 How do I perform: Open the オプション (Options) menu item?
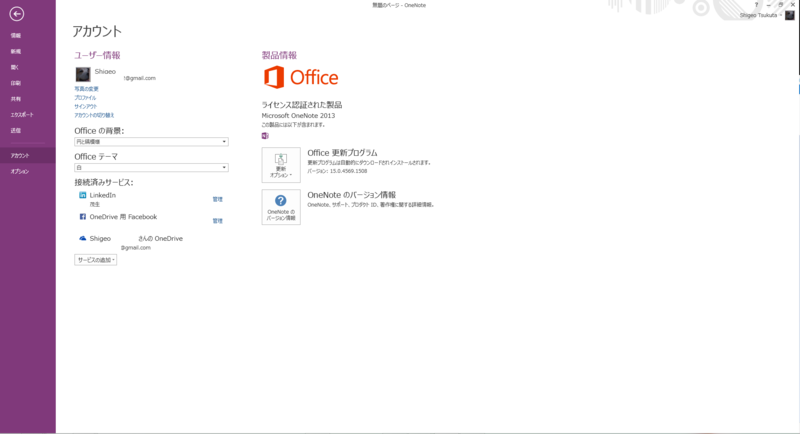point(20,171)
